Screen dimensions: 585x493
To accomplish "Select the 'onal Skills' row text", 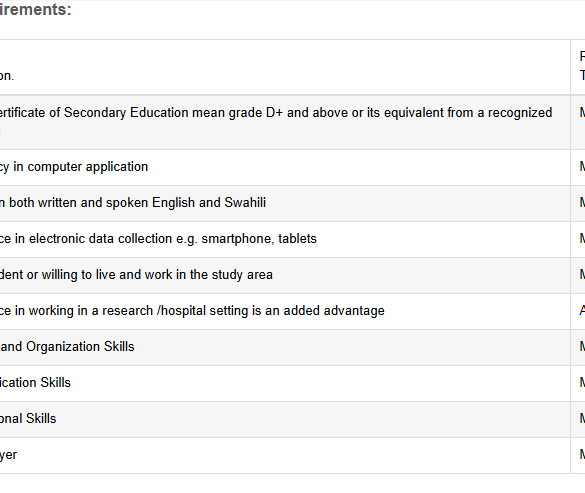I will pyautogui.click(x=28, y=418).
